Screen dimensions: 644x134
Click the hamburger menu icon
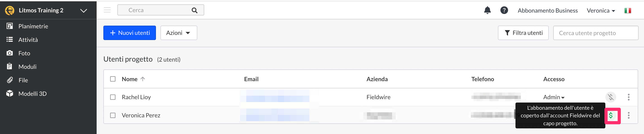click(107, 10)
